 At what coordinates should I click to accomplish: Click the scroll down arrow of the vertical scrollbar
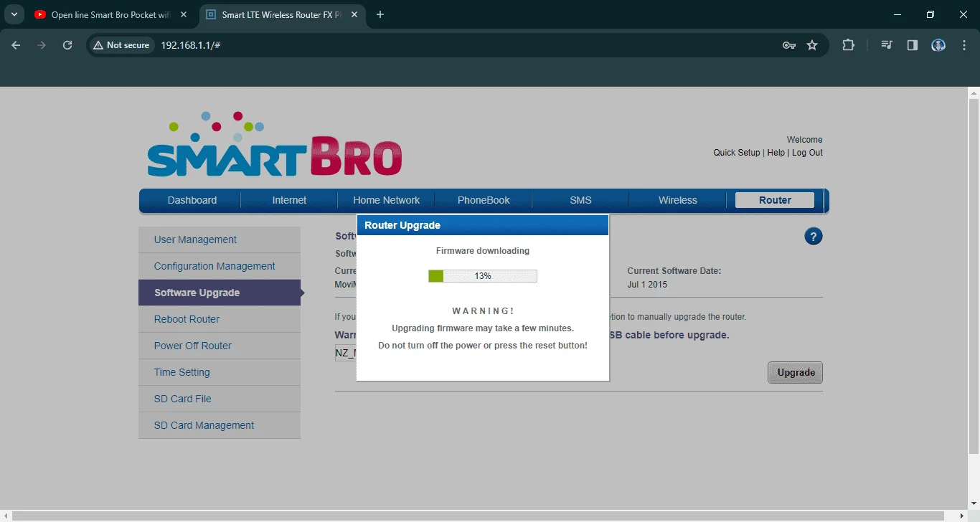point(974,503)
